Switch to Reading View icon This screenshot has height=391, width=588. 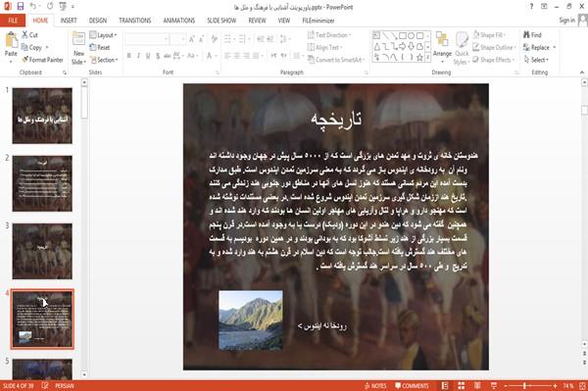point(477,386)
